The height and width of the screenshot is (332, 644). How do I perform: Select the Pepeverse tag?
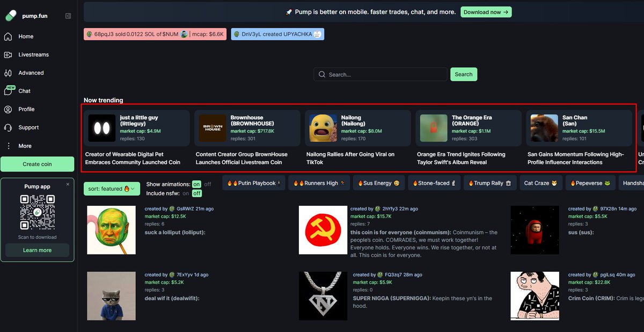[590, 183]
